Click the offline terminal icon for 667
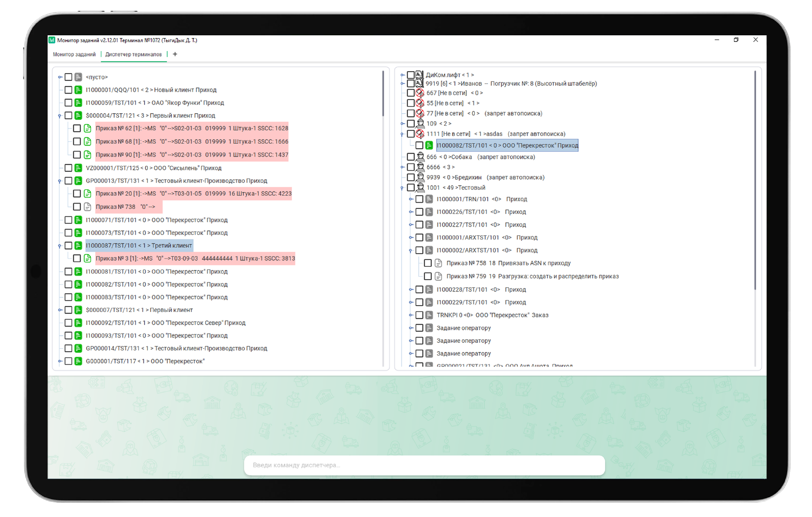 pos(420,93)
